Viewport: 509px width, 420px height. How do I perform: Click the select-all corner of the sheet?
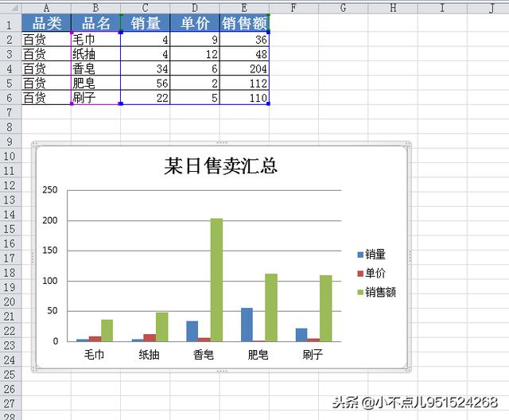click(10, 7)
